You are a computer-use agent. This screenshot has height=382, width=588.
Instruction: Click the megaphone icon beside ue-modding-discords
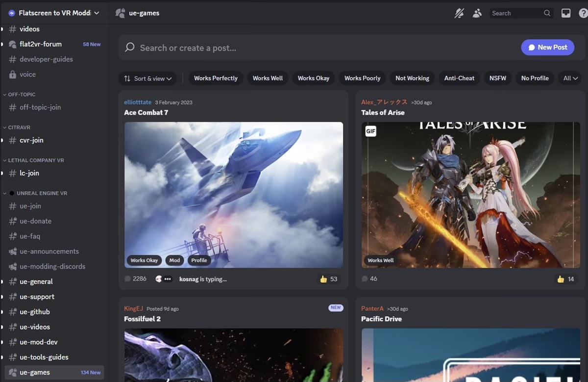(x=13, y=267)
